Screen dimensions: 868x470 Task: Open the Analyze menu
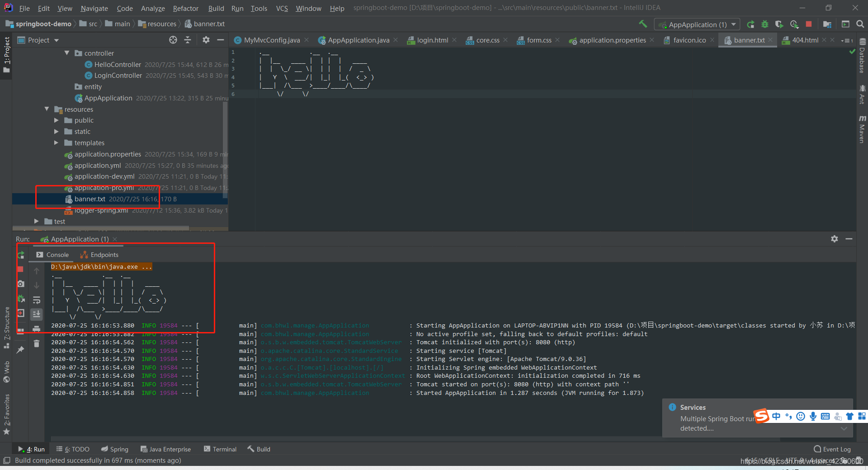click(x=153, y=8)
